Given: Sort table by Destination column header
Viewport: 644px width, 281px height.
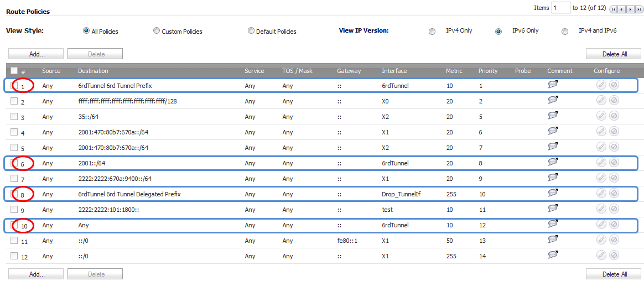Looking at the screenshot, I should click(x=94, y=71).
